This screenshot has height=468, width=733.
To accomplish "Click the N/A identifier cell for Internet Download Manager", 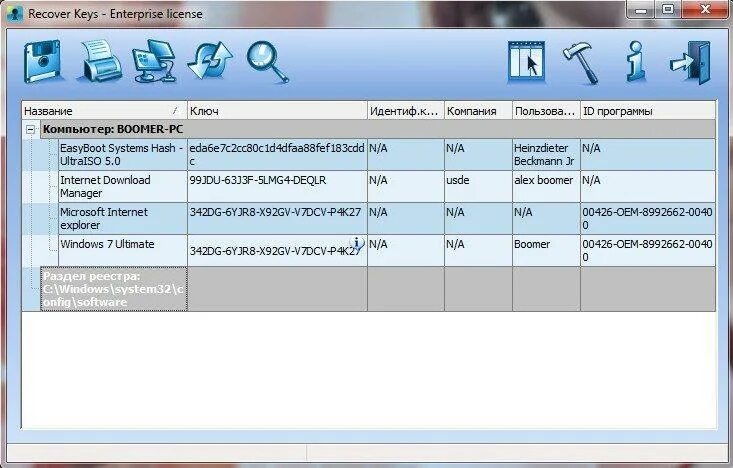I will [406, 187].
